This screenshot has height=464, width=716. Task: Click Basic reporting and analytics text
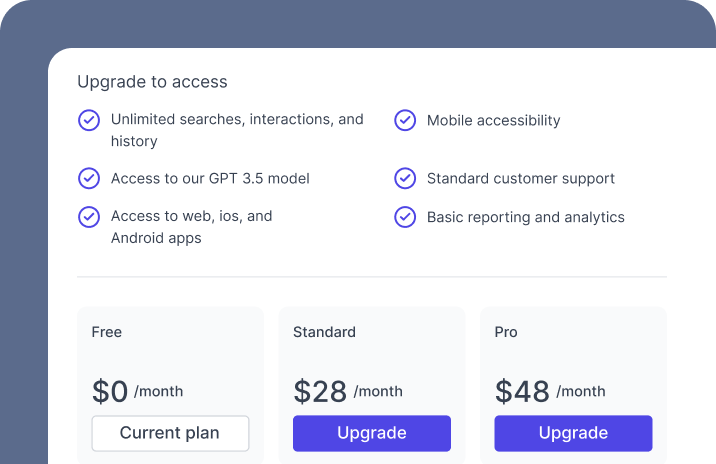click(x=526, y=217)
